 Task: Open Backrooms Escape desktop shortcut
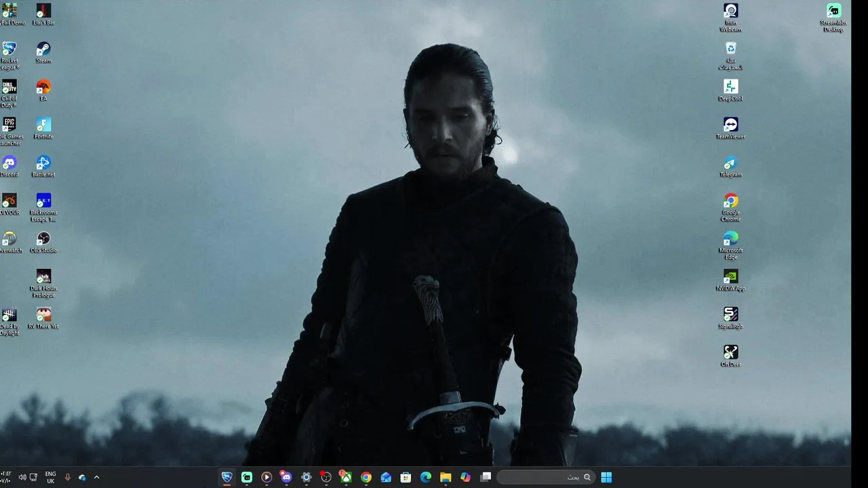(43, 207)
